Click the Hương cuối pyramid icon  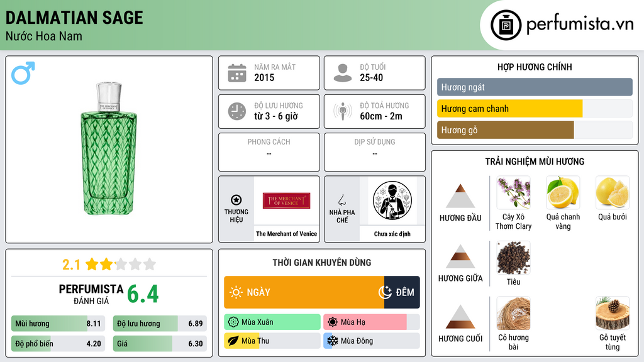[x=460, y=317]
